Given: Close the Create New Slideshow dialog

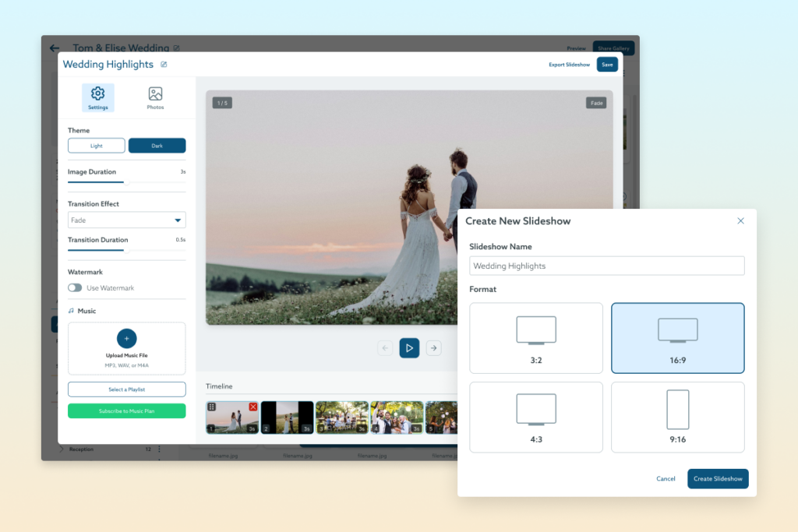Looking at the screenshot, I should click(x=740, y=220).
